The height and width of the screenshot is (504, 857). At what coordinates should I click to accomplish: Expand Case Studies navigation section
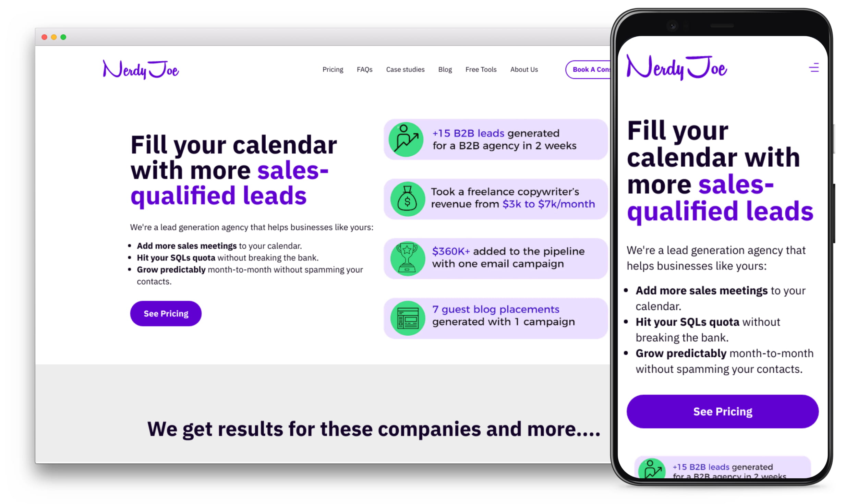pyautogui.click(x=405, y=69)
